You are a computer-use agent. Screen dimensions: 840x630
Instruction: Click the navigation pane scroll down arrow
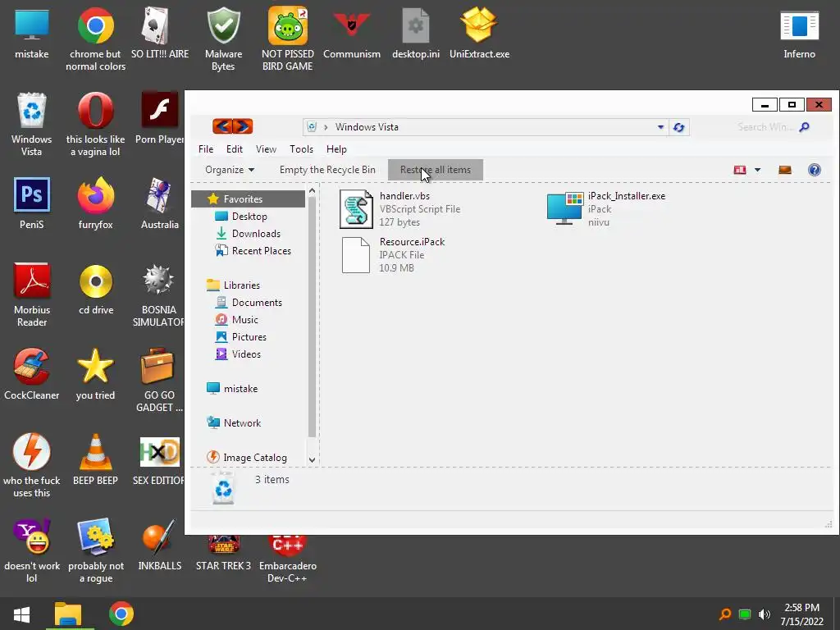click(313, 459)
